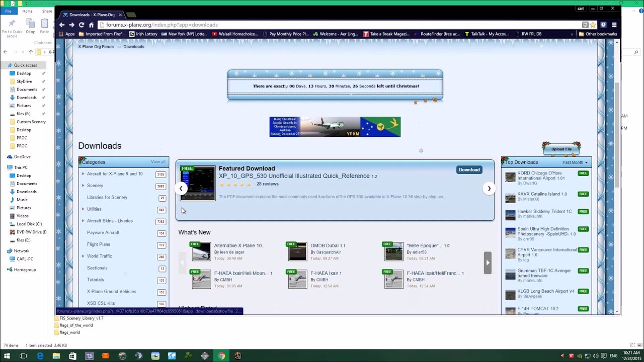Screen dimensions: 644x362
Task: Click the Upload File button
Action: click(561, 149)
